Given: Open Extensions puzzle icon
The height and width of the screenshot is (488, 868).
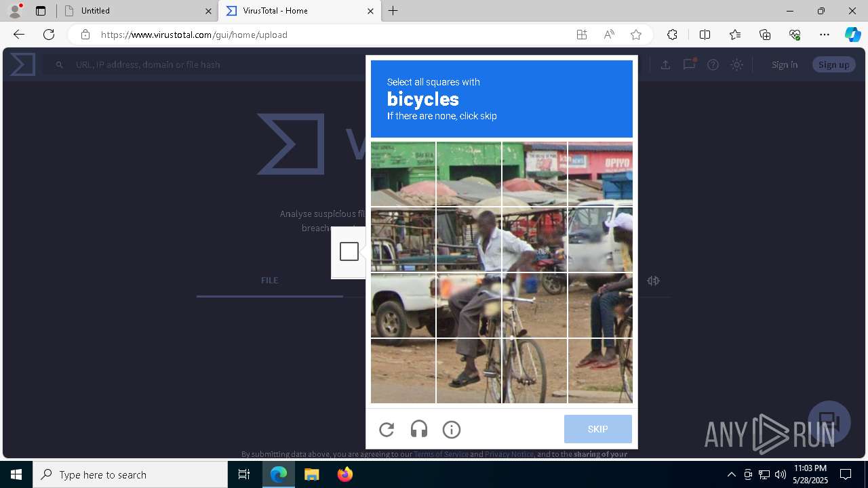Looking at the screenshot, I should click(x=672, y=35).
